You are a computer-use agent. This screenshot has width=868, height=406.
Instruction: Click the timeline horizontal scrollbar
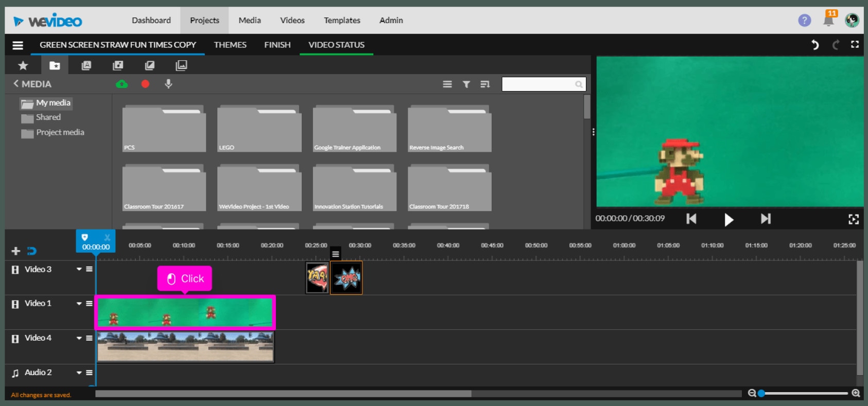[x=283, y=394]
